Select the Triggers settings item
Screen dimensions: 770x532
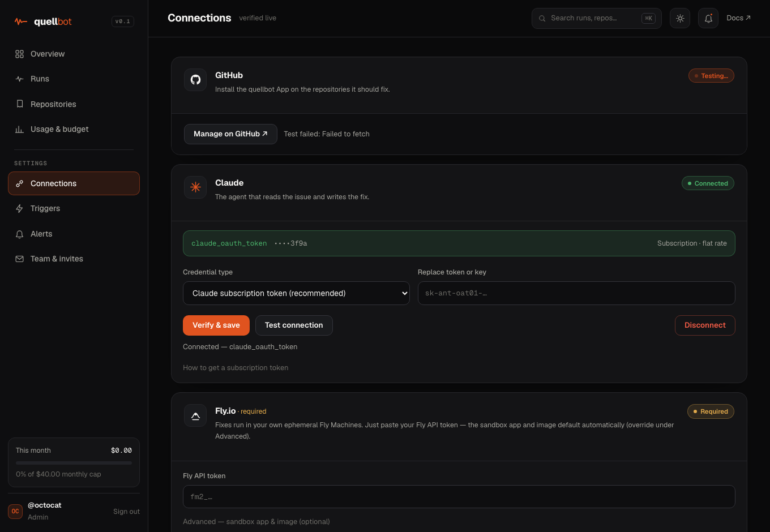pos(74,208)
